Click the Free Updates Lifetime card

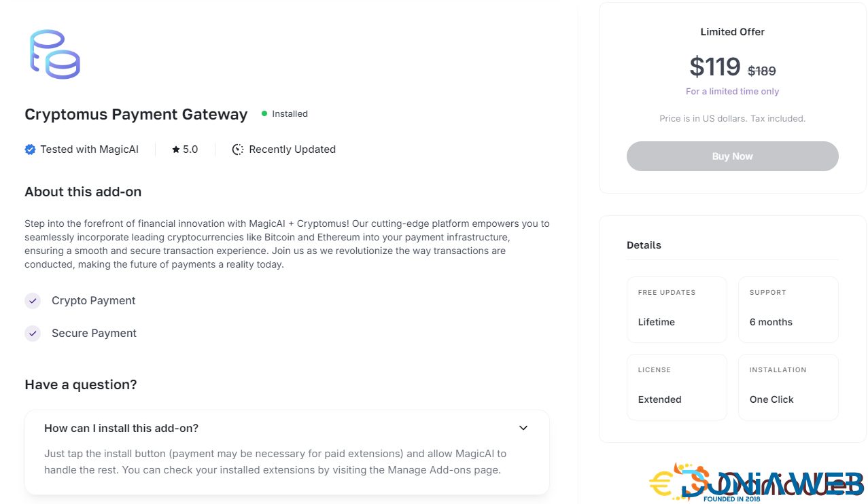(677, 309)
